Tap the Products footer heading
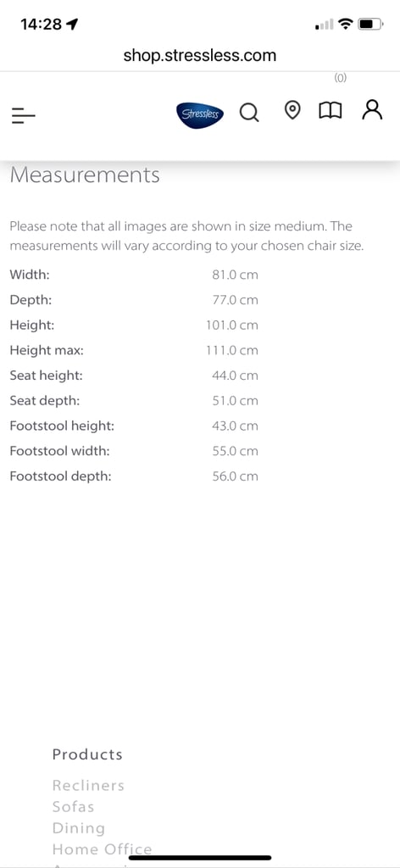The height and width of the screenshot is (868, 400). pos(87,754)
